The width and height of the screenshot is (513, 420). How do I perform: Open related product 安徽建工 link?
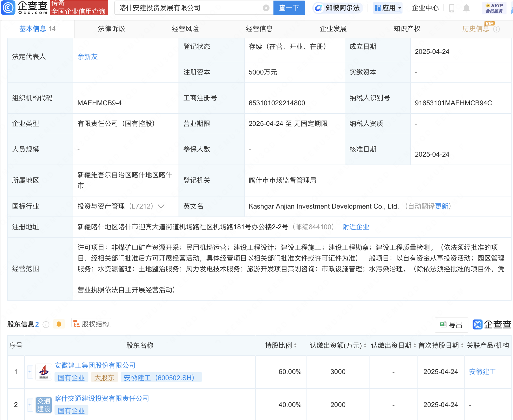pos(482,372)
